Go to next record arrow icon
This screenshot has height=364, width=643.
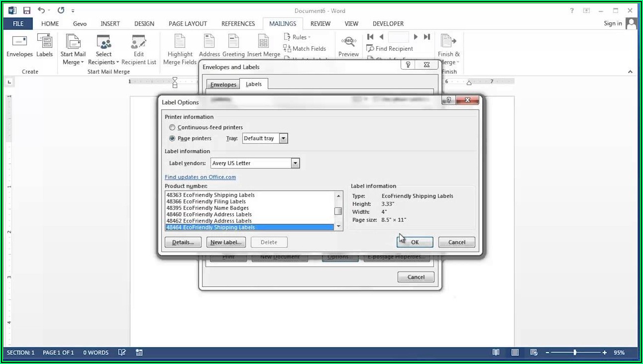pyautogui.click(x=416, y=37)
